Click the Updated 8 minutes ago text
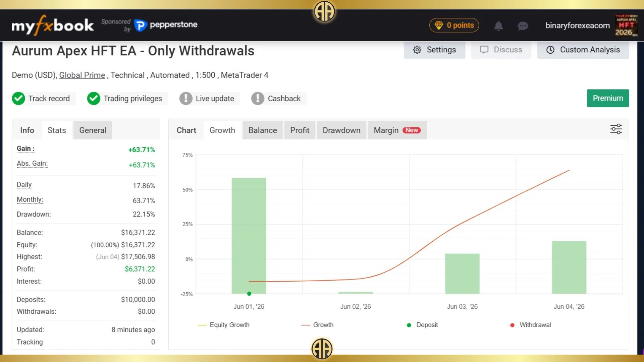644x362 pixels. 133,329
